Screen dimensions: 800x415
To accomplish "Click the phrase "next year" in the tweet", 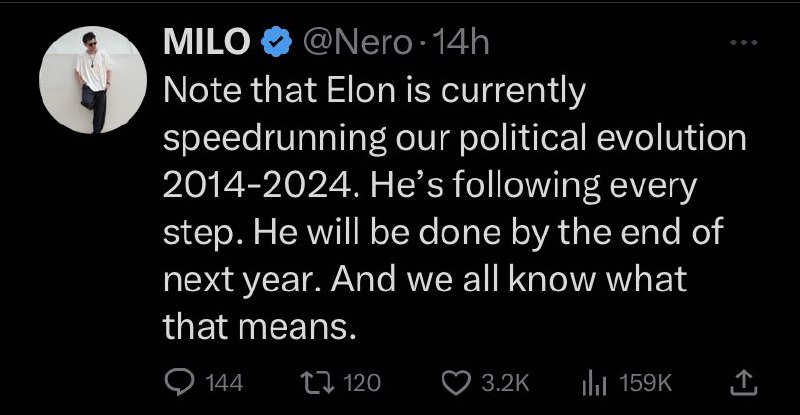I will point(242,280).
